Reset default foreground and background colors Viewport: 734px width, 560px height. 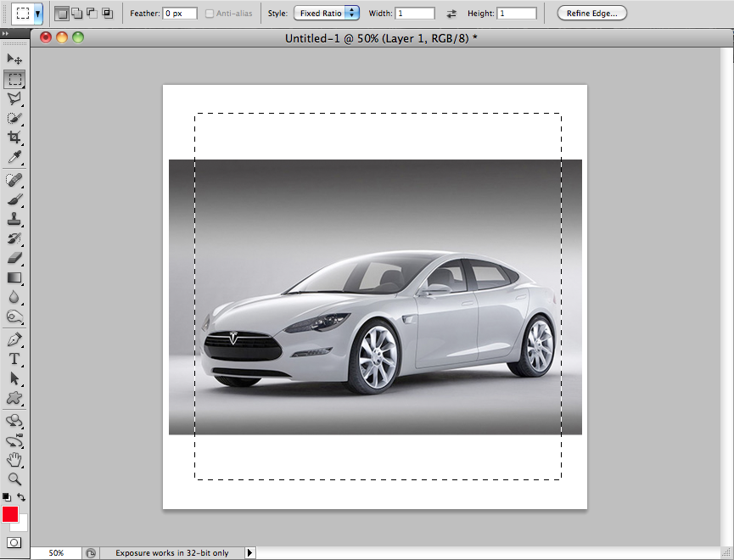pyautogui.click(x=7, y=497)
